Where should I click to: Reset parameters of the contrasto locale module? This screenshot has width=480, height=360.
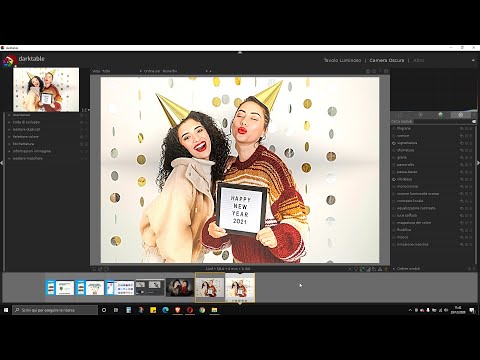point(466,201)
